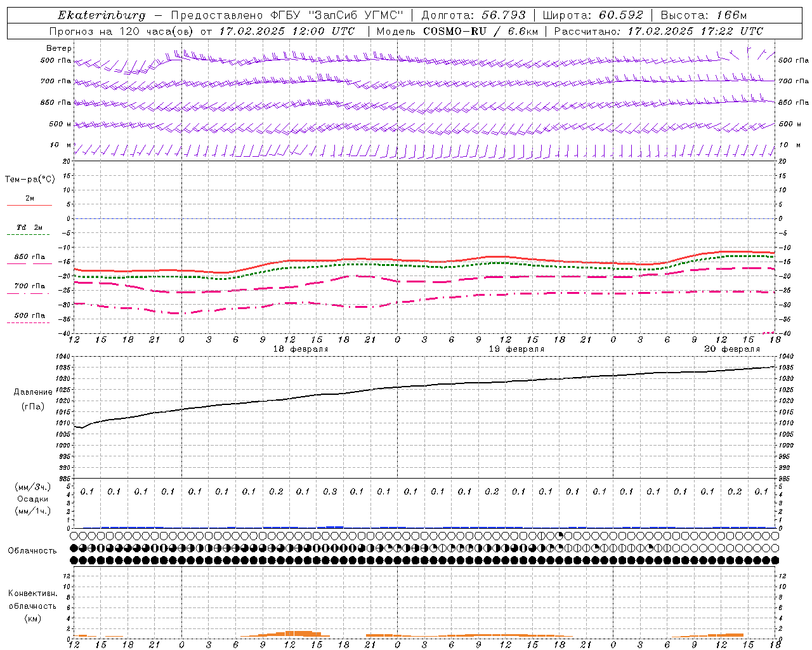The image size is (812, 650).
Task: Click the "(км)" unit label under convective cloudiness
Action: tap(32, 618)
